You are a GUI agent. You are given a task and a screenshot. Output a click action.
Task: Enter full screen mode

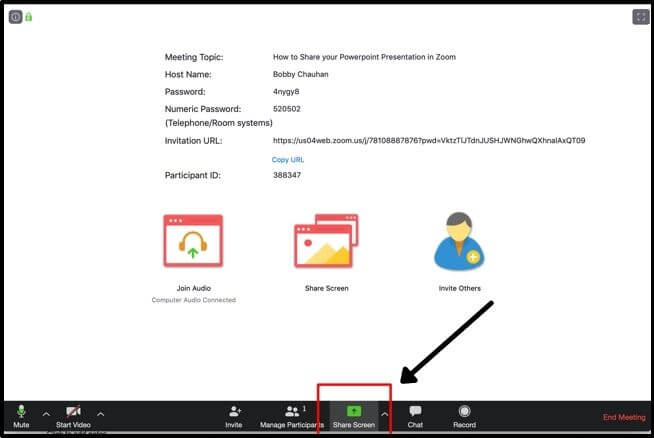point(640,17)
